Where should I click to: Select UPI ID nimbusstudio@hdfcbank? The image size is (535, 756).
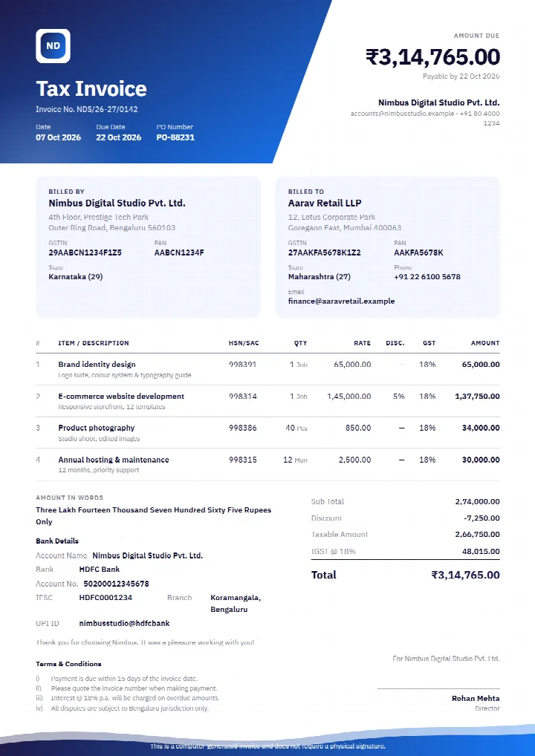pyautogui.click(x=125, y=623)
